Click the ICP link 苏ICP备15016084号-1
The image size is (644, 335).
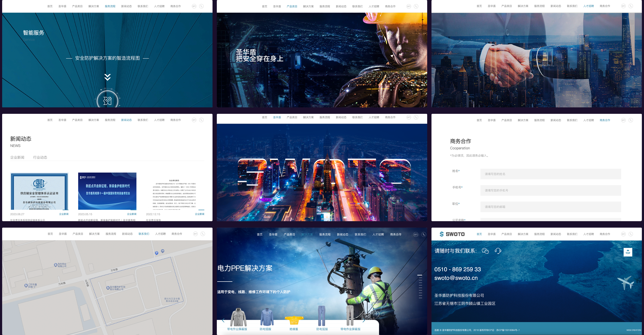click(508, 330)
